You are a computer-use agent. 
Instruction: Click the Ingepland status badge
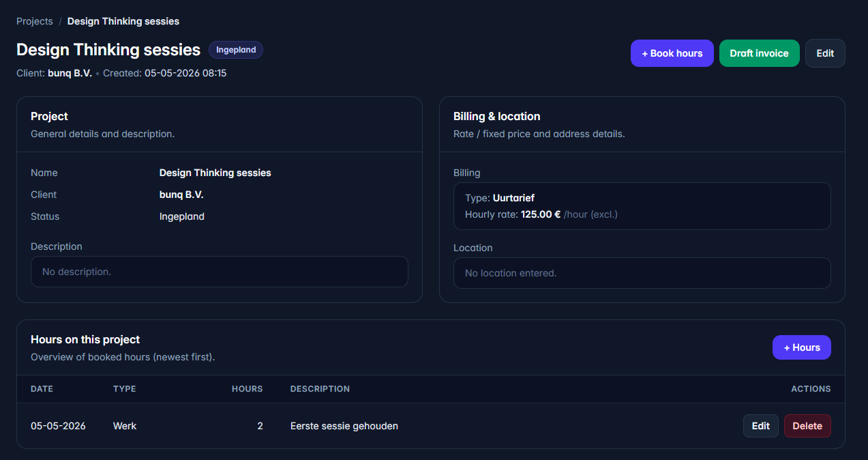click(x=236, y=50)
